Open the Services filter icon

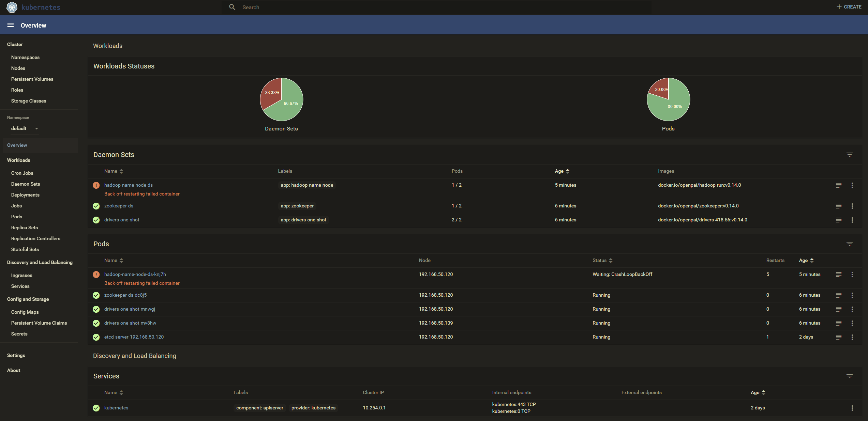click(849, 376)
